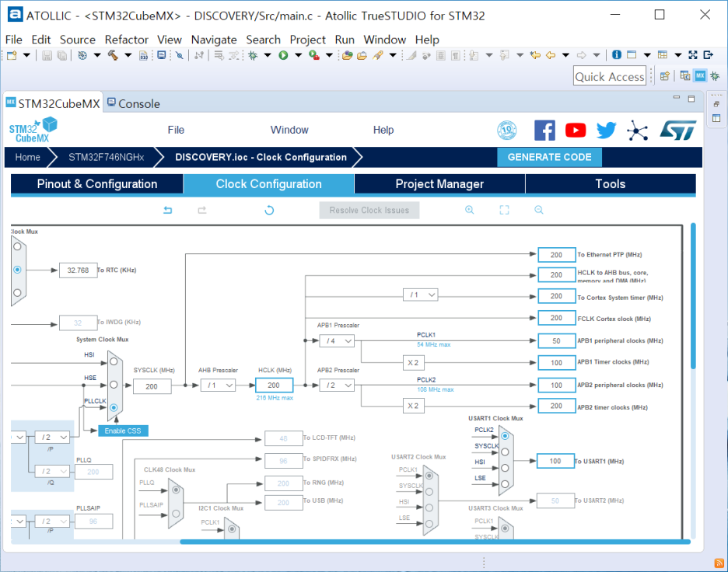Select bottom radio in RTC Clock Mux
The height and width of the screenshot is (572, 728).
[x=17, y=293]
